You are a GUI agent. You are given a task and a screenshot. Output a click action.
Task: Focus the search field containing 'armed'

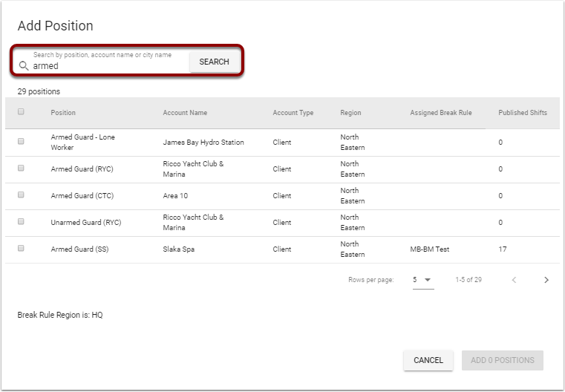pos(108,66)
